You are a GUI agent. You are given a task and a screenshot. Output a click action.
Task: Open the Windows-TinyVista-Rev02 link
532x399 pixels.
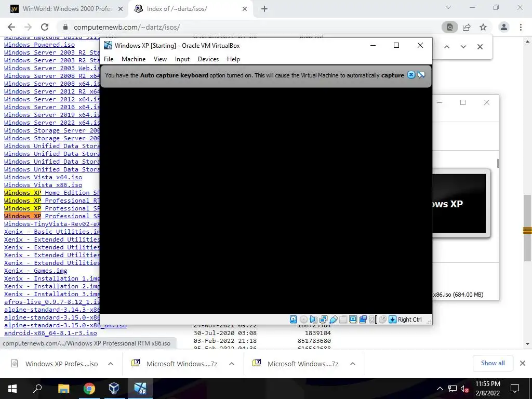coord(52,224)
